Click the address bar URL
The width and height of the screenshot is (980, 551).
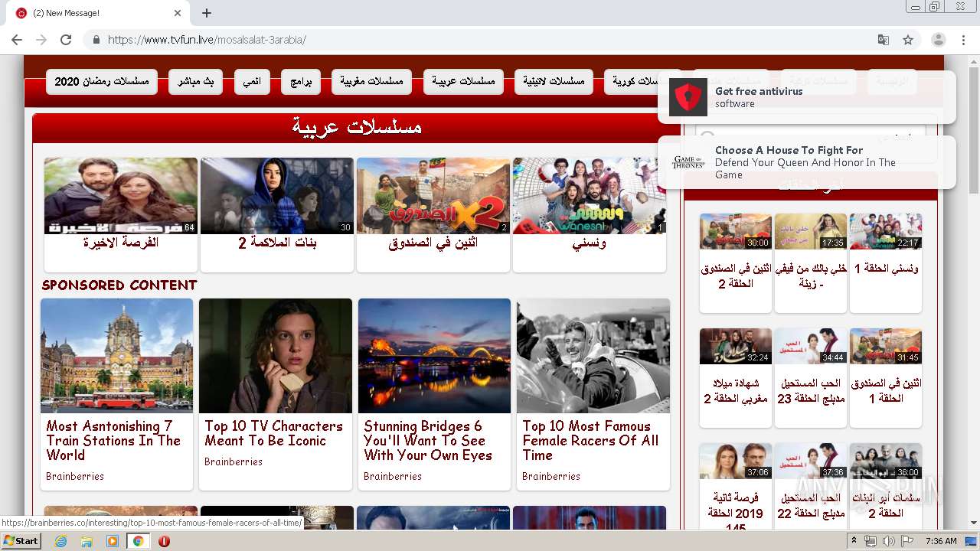(x=207, y=40)
